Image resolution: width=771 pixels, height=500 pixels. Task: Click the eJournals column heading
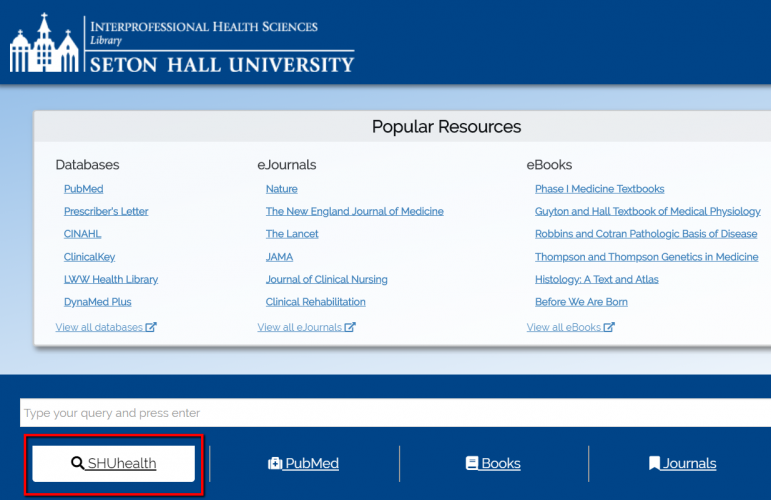pyautogui.click(x=287, y=165)
